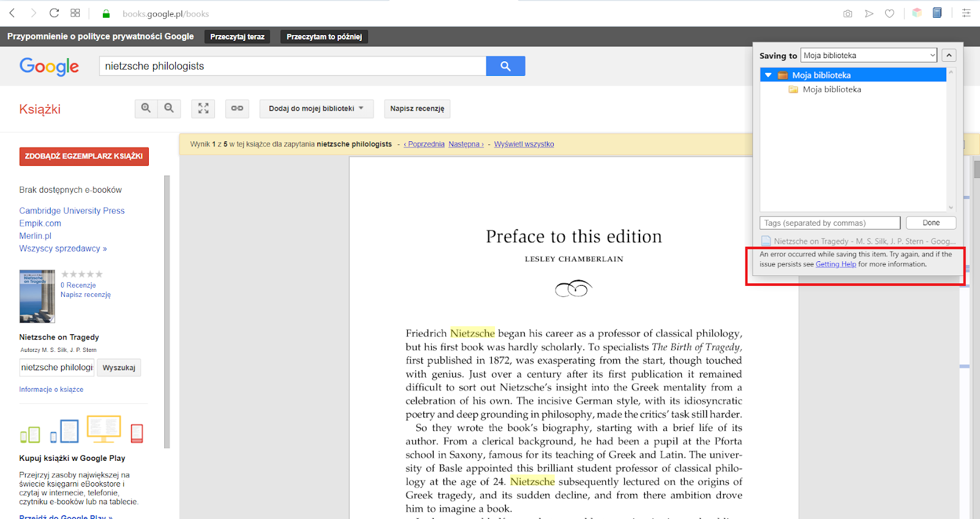This screenshot has height=519, width=980.
Task: Open '0 Recenzje' link
Action: pyautogui.click(x=78, y=285)
